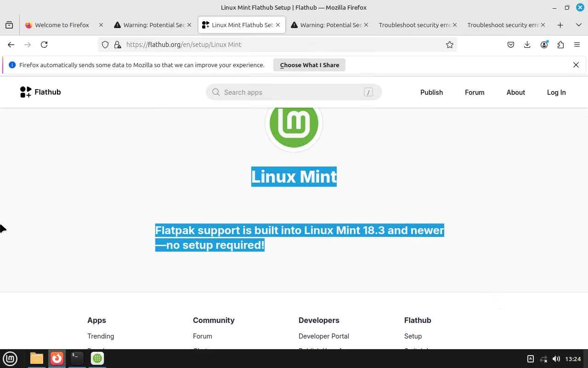Open the notes tray icon in the panel
The height and width of the screenshot is (368, 588).
pos(531,359)
